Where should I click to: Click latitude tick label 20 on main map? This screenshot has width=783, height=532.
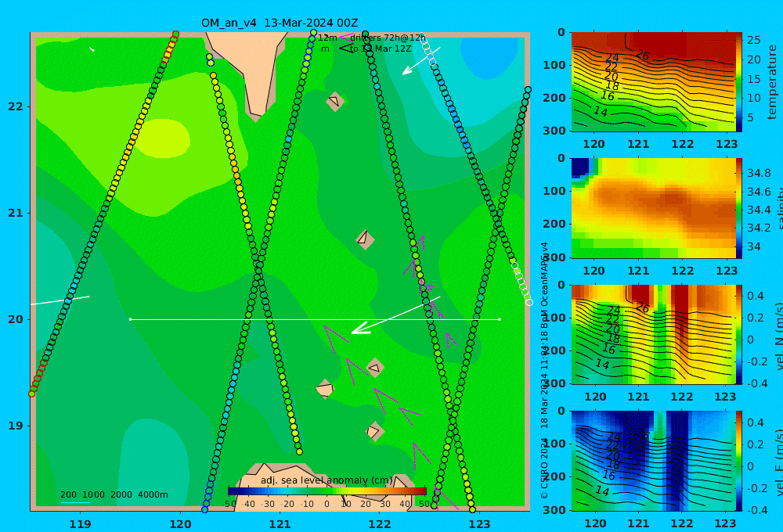pos(16,319)
